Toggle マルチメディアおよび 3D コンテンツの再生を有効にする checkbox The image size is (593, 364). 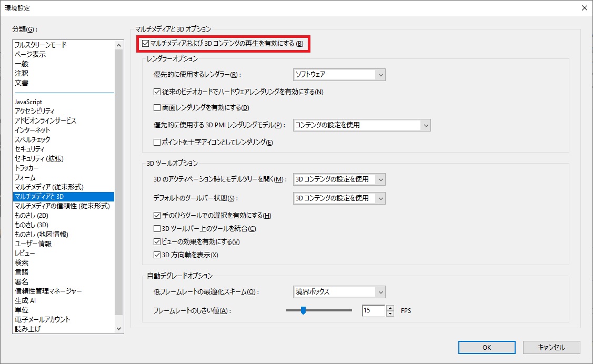[146, 44]
